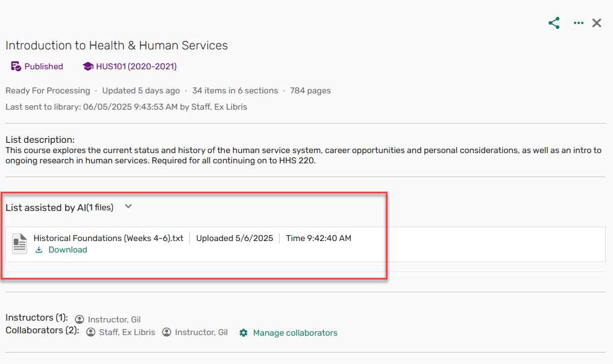Click the Published status label
613x364 pixels.
coord(44,66)
